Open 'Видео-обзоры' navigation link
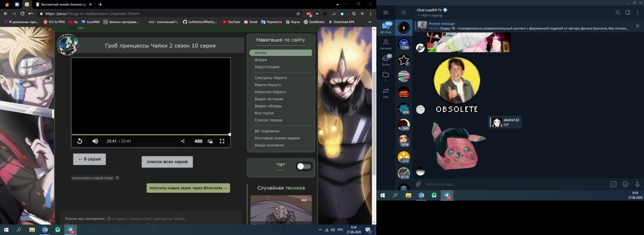The image size is (644, 235). point(268,106)
